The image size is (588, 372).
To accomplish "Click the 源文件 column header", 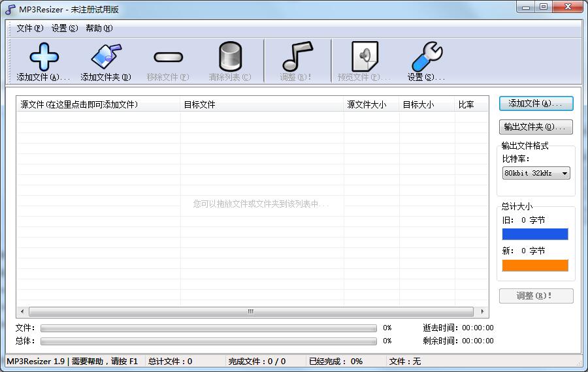I will point(98,104).
